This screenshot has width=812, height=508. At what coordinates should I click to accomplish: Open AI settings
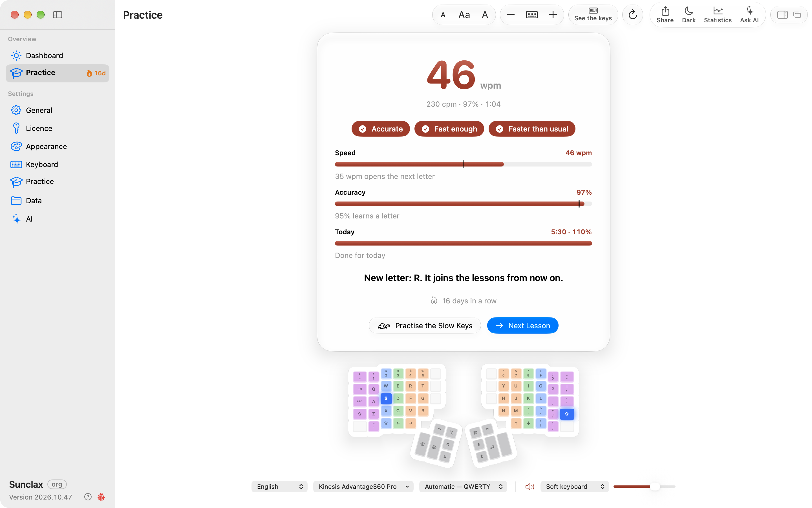click(58, 219)
